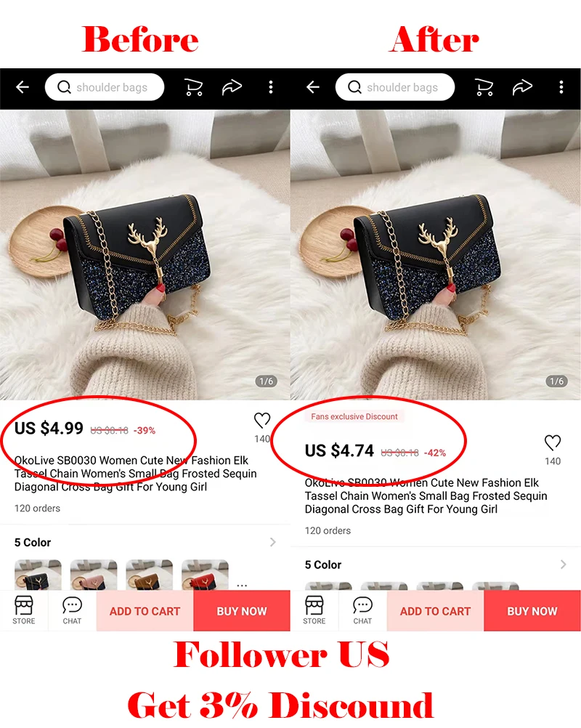This screenshot has width=581, height=728.
Task: Select the pink bag color thumbnail
Action: tap(94, 575)
